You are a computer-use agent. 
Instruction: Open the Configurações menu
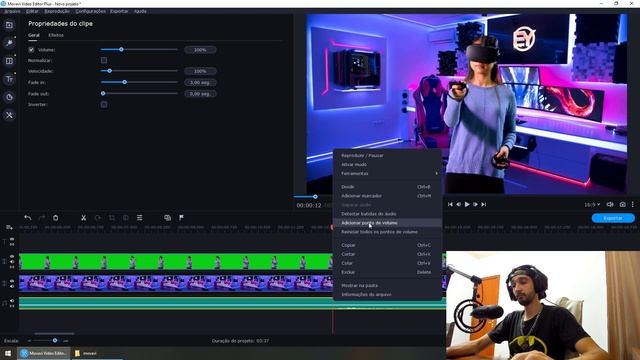(91, 11)
